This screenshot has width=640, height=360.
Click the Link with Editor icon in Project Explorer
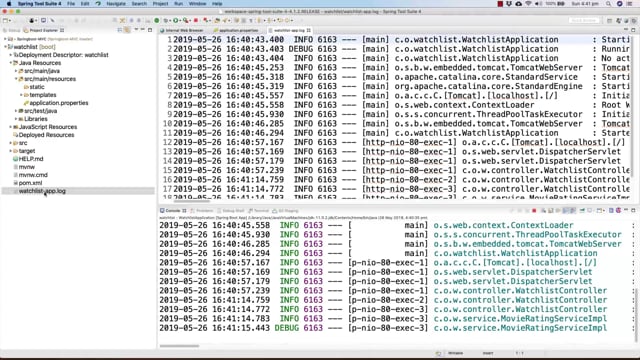tap(127, 30)
